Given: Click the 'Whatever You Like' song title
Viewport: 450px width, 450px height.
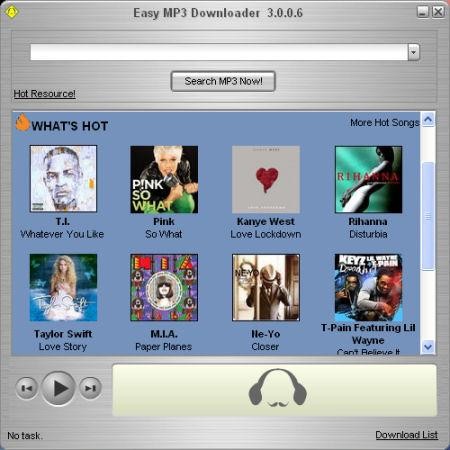Looking at the screenshot, I should [62, 234].
